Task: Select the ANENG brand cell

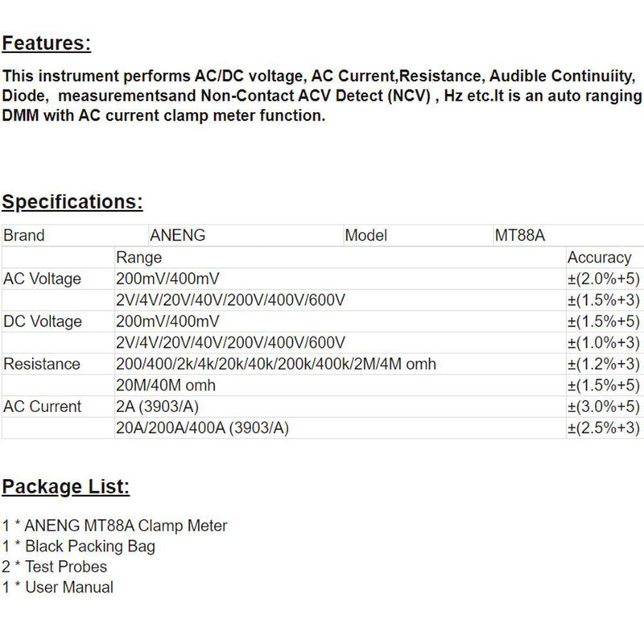Action: click(176, 236)
